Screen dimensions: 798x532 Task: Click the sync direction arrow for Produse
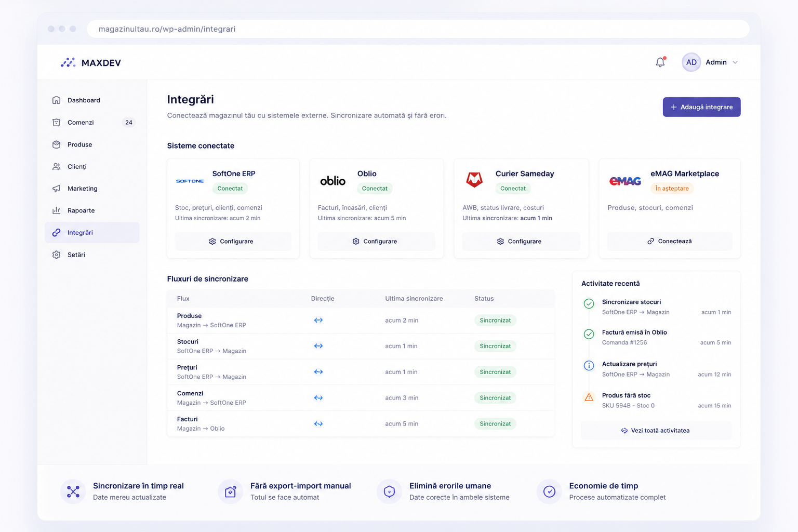click(318, 321)
